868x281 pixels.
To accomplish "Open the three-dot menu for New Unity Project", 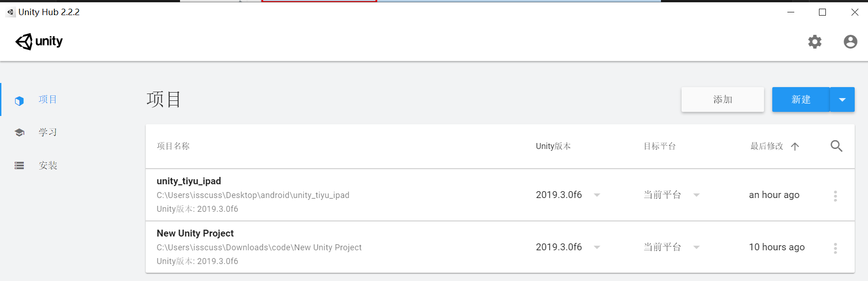I will (835, 248).
